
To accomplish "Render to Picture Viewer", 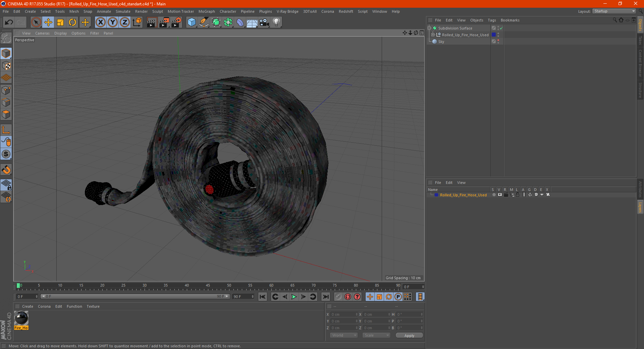I will click(x=164, y=22).
